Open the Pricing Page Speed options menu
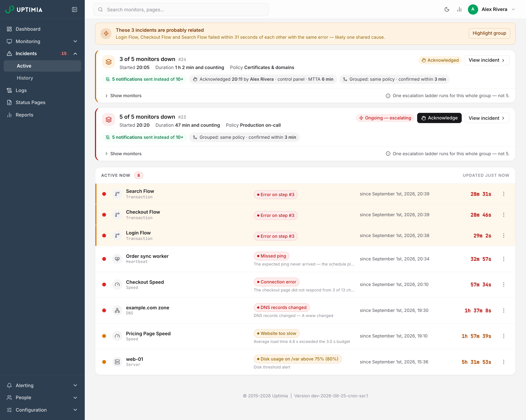 pyautogui.click(x=504, y=336)
